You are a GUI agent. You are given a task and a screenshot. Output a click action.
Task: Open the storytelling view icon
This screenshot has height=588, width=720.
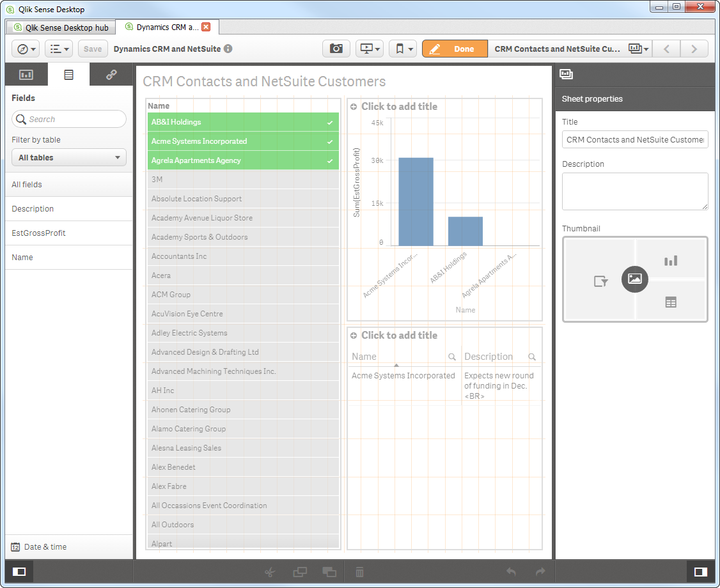coord(366,48)
